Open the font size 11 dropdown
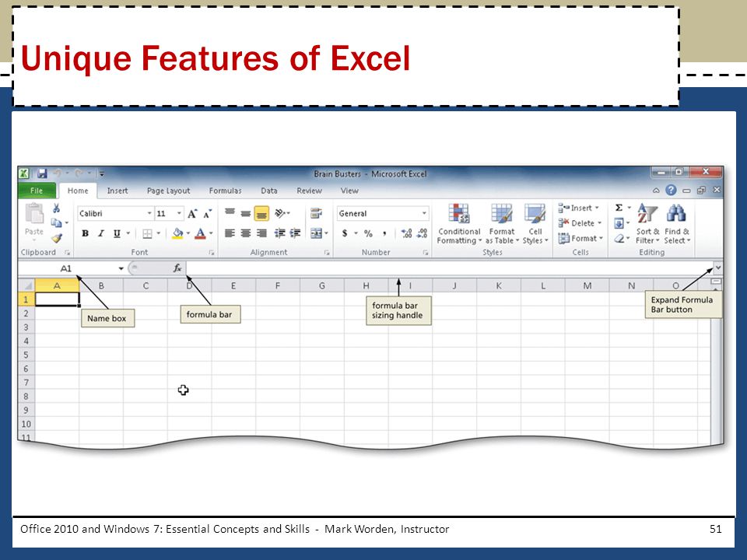This screenshot has height=560, width=747. click(179, 213)
